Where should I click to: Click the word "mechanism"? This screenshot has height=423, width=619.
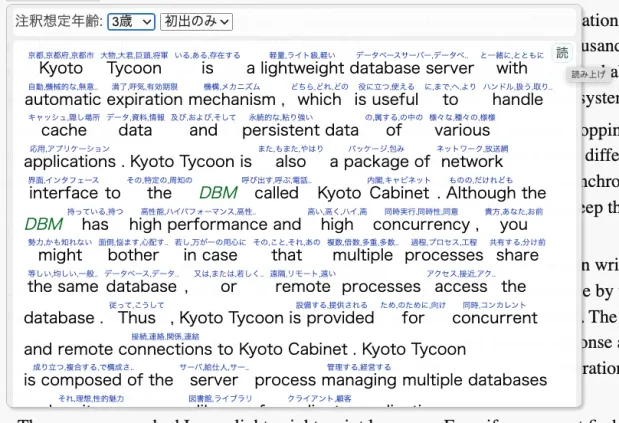232,99
